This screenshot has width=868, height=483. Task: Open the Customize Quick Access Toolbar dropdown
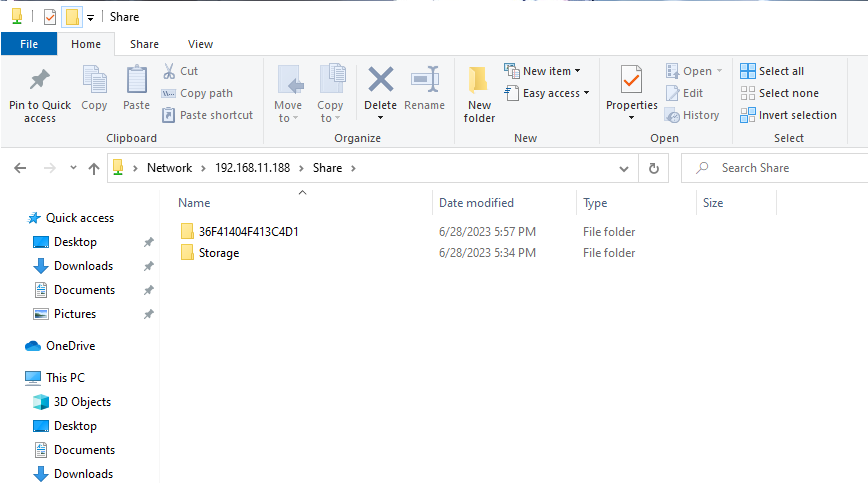click(90, 18)
